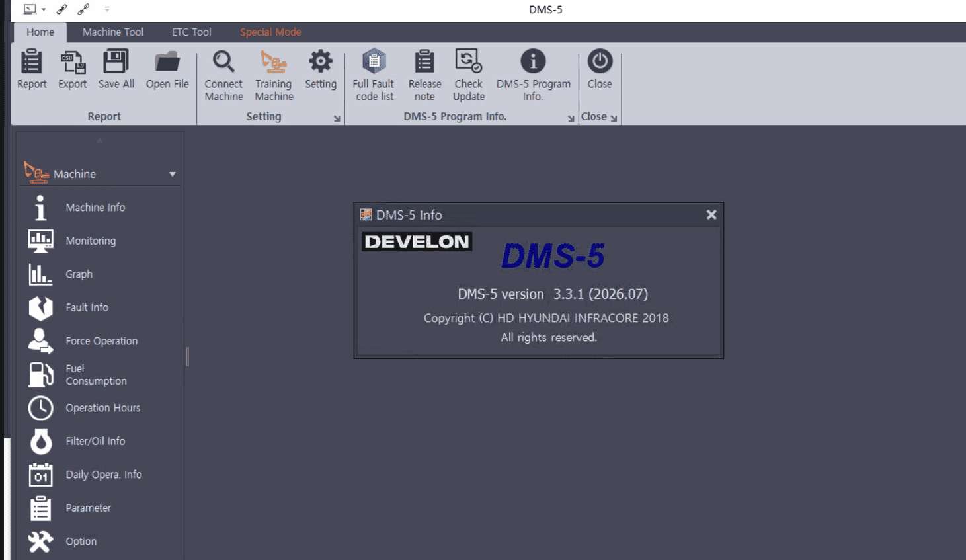
Task: Click the sidebar collapse arrow at top
Action: (100, 140)
